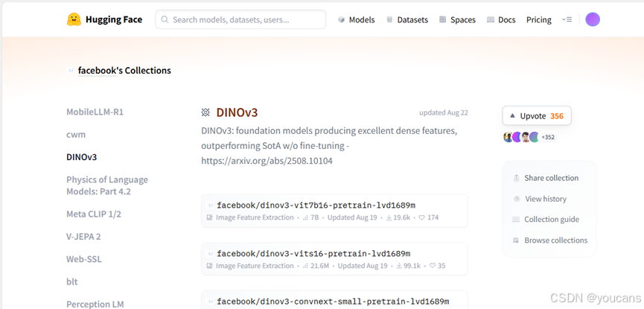
Task: Open the Spaces nav item
Action: point(463,19)
